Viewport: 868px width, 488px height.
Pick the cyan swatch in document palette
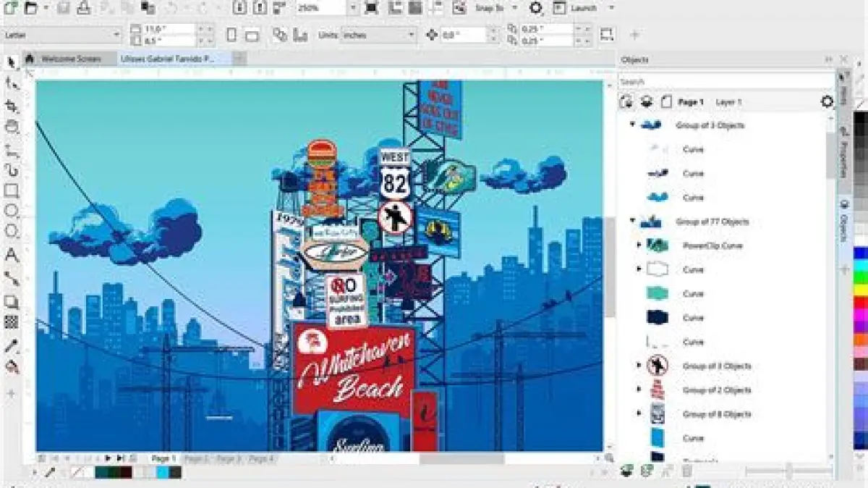tap(163, 473)
